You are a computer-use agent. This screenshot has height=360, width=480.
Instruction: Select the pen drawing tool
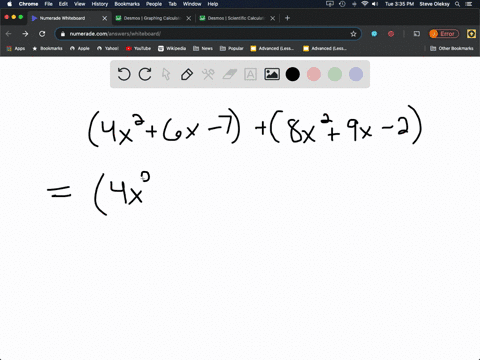click(x=187, y=74)
